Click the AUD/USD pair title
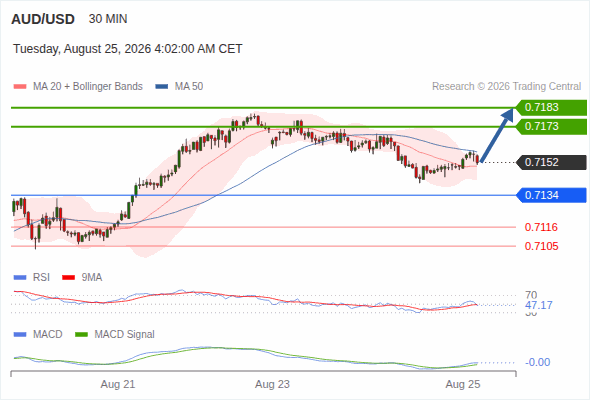 [x=43, y=19]
